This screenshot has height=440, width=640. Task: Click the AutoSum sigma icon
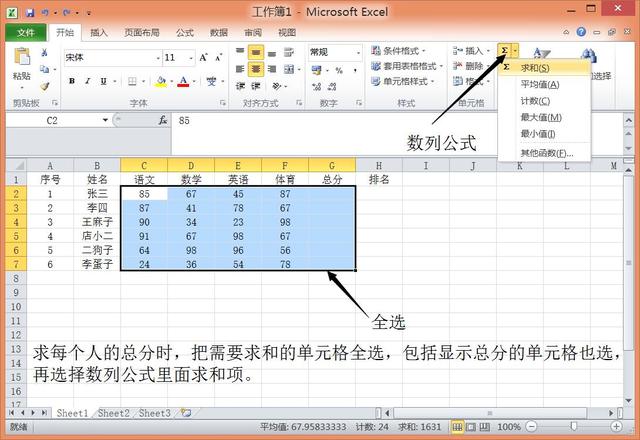tap(504, 50)
